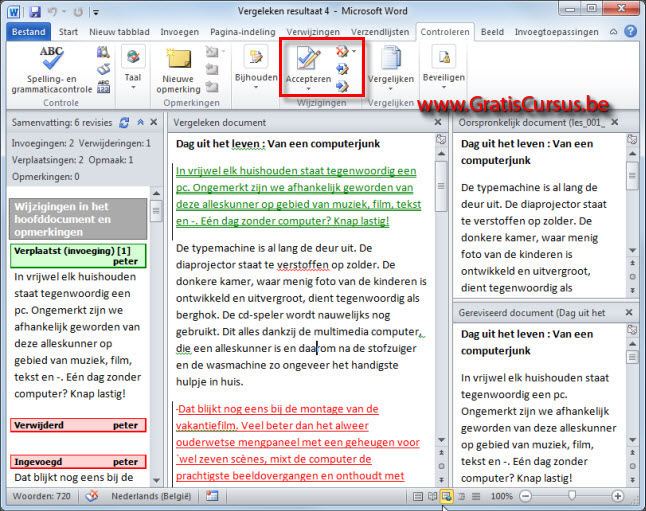Click the Bijhouden track changes icon

coord(256,58)
